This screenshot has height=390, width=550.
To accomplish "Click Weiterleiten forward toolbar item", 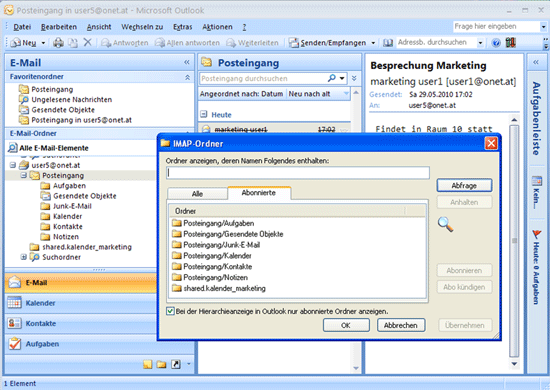I will (253, 43).
